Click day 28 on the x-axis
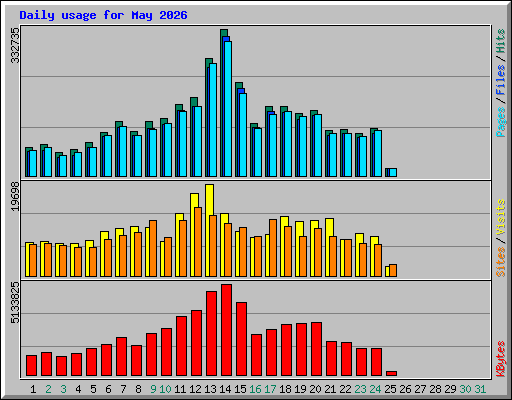 tap(435, 389)
